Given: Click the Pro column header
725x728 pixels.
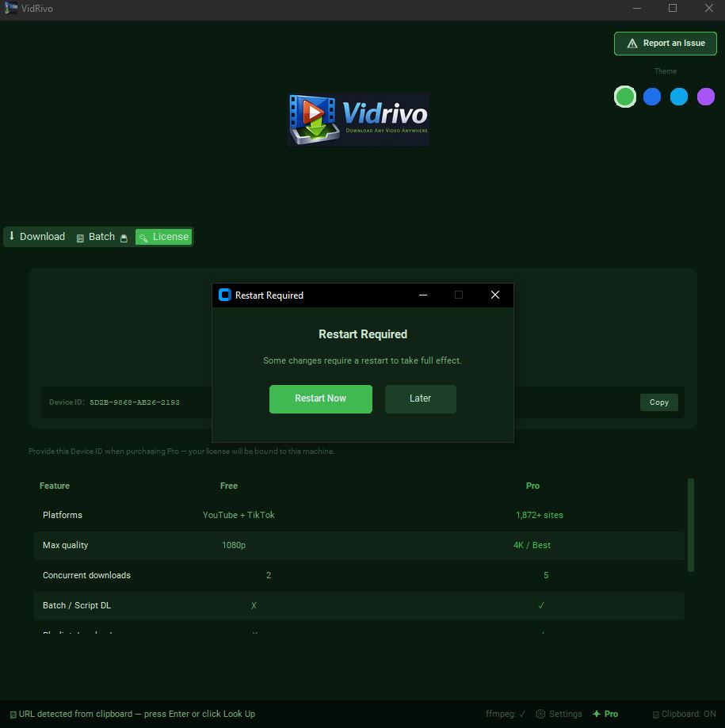Looking at the screenshot, I should click(532, 486).
